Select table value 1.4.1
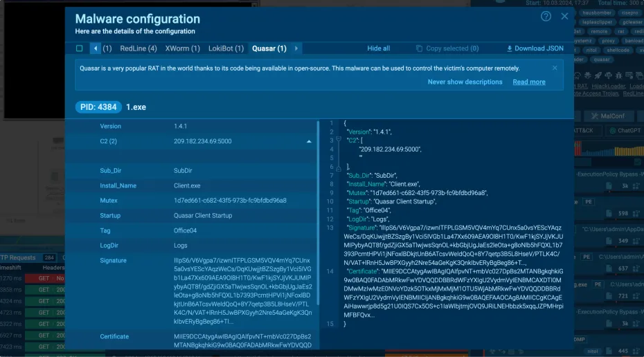 180,127
